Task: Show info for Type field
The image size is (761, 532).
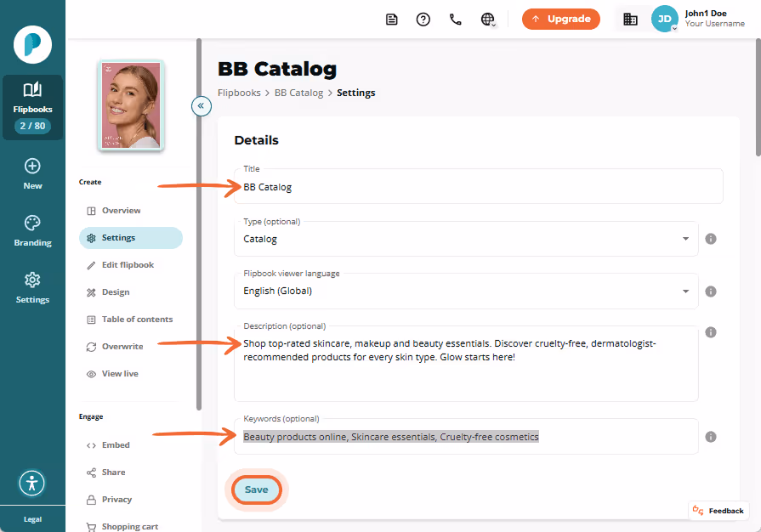Action: tap(711, 239)
